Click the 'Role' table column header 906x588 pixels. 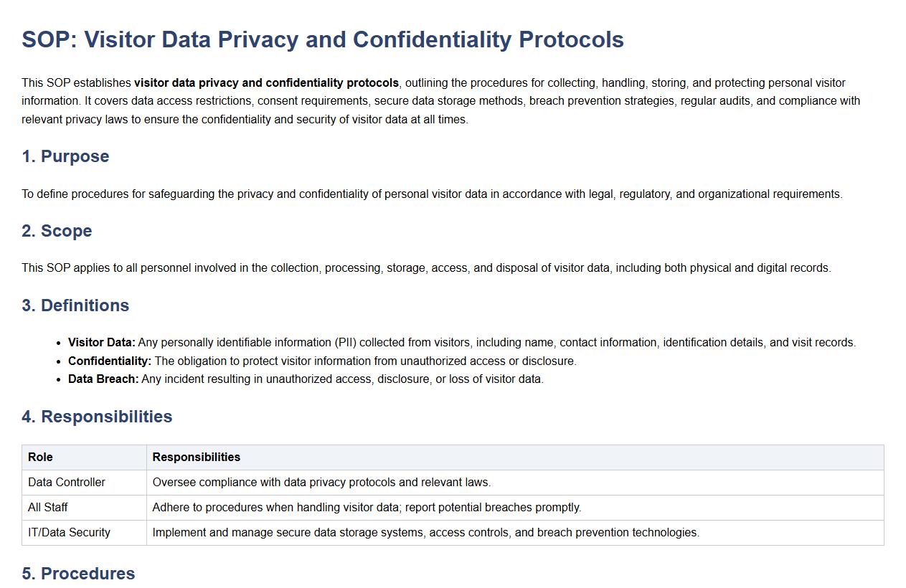40,457
